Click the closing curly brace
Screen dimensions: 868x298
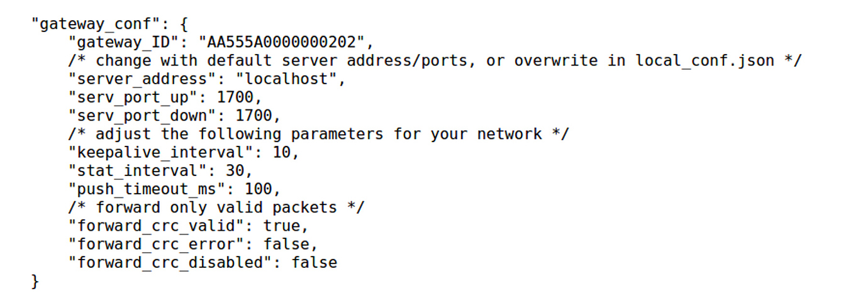coord(35,280)
